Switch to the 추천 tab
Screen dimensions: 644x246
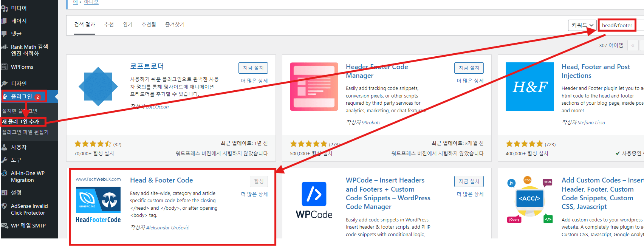pyautogui.click(x=109, y=25)
